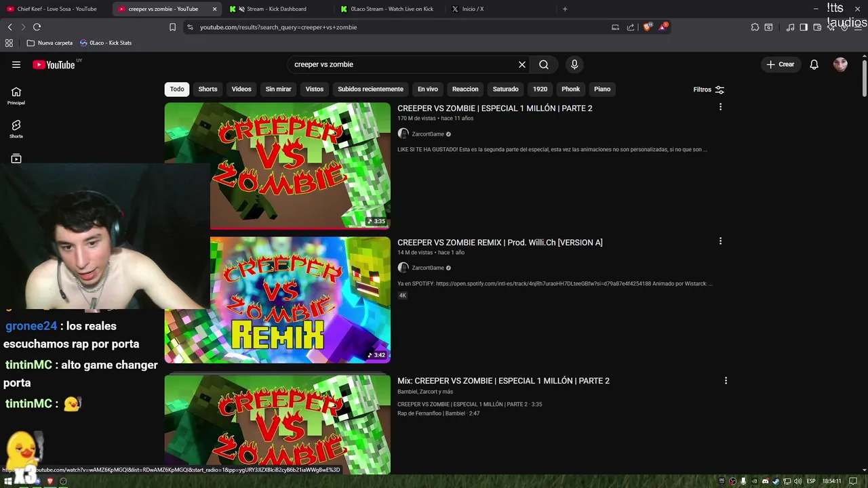Open ZarcortGame avatar on REMIX result
The height and width of the screenshot is (488, 868).
click(x=403, y=268)
